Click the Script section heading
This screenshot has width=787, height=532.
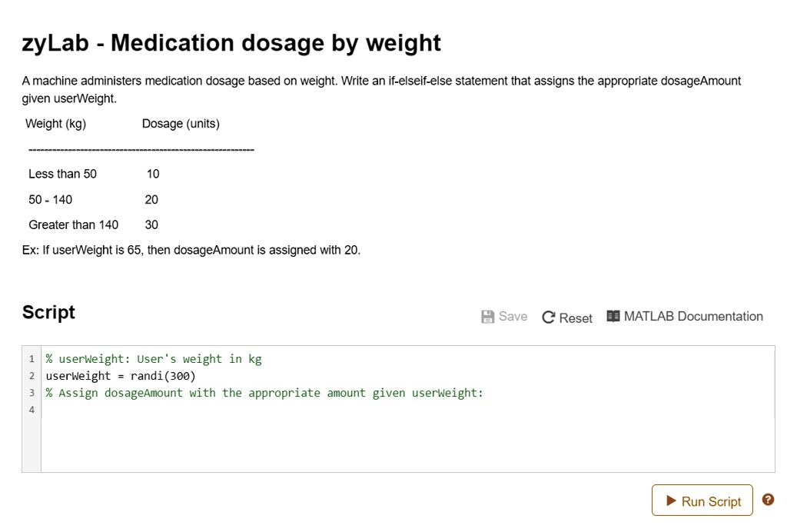[48, 312]
